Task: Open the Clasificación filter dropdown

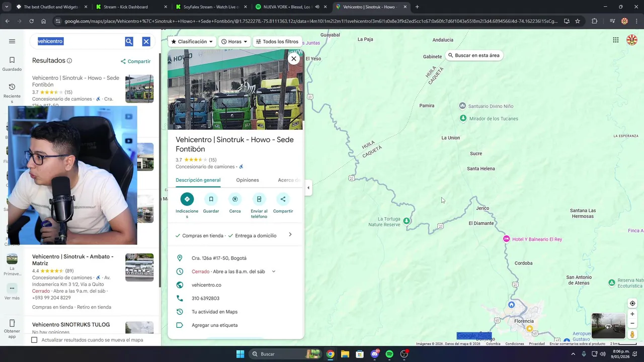Action: pyautogui.click(x=192, y=42)
